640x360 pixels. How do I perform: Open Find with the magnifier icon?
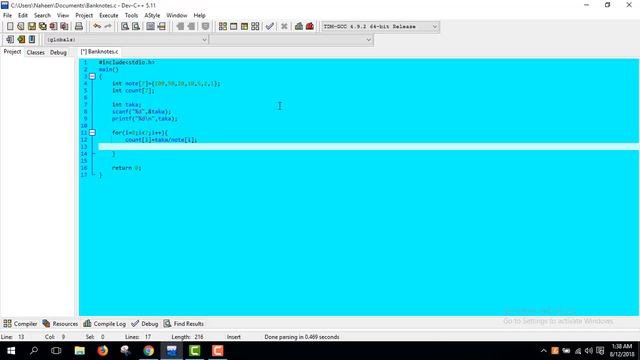click(125, 27)
